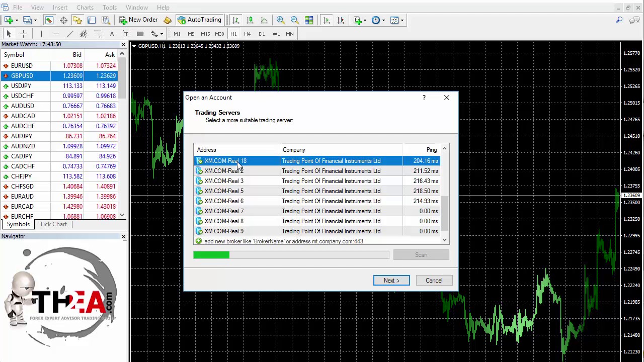Open the Terminal panel icon
Screen dimensions: 644x362
coord(92,20)
